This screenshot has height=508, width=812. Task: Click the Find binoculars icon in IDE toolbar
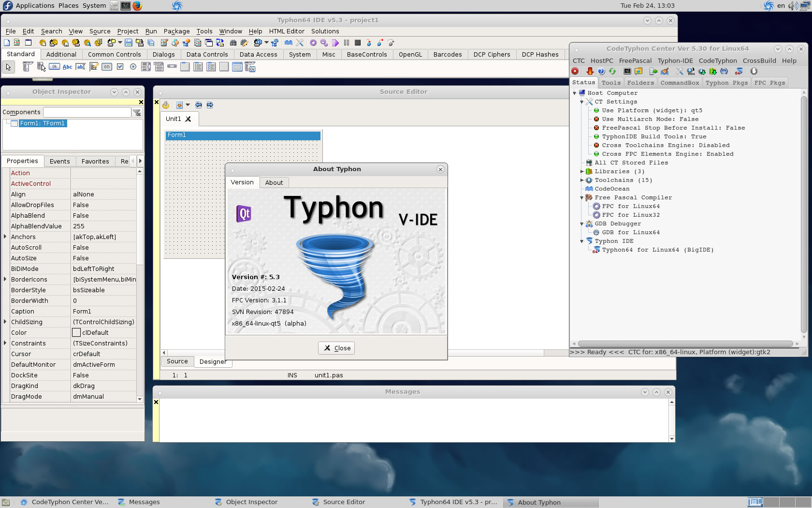pyautogui.click(x=233, y=43)
